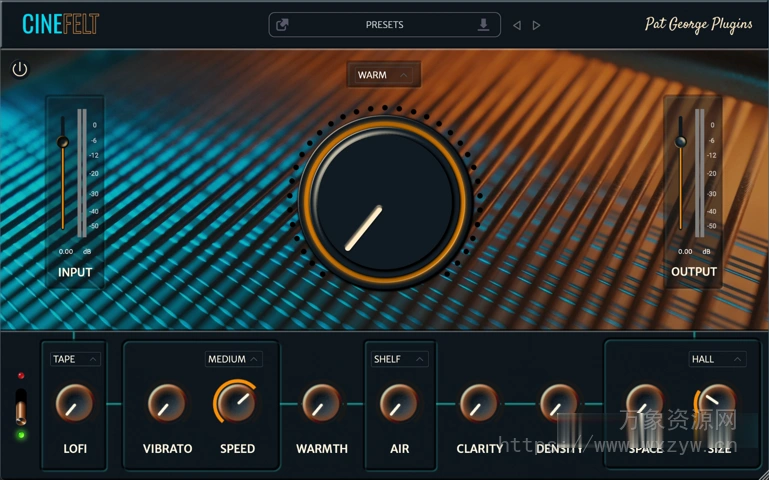Click the WARMTH label text
The width and height of the screenshot is (769, 480).
(x=322, y=449)
